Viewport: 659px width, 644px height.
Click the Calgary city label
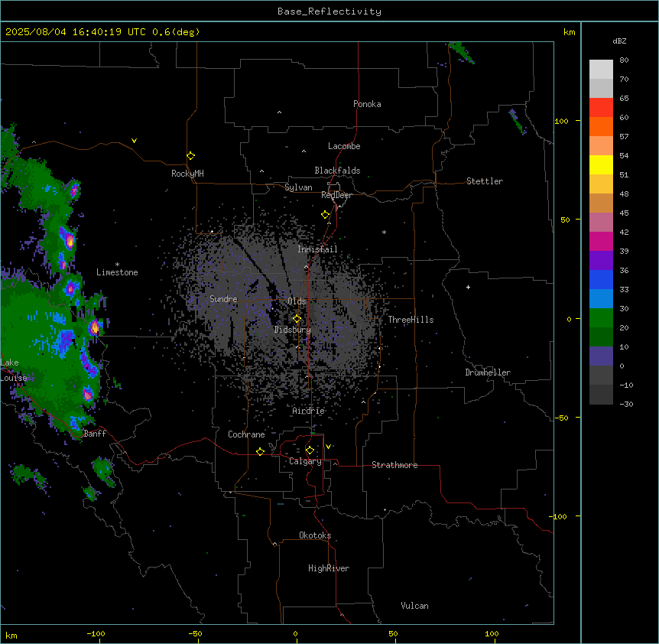305,461
